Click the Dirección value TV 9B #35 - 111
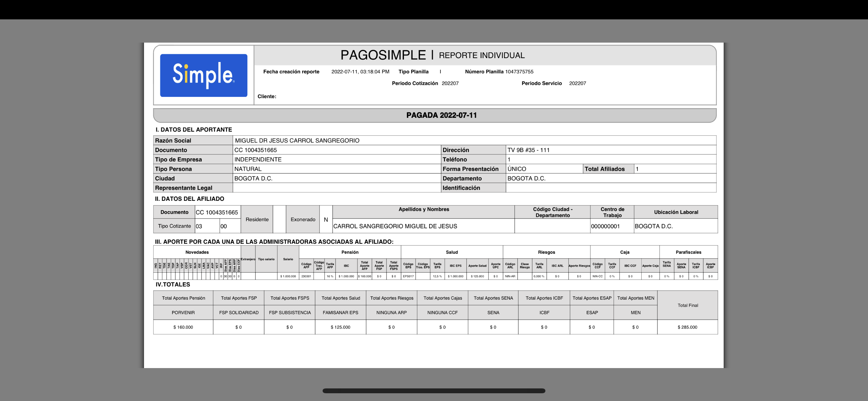This screenshot has height=401, width=868. tap(528, 150)
